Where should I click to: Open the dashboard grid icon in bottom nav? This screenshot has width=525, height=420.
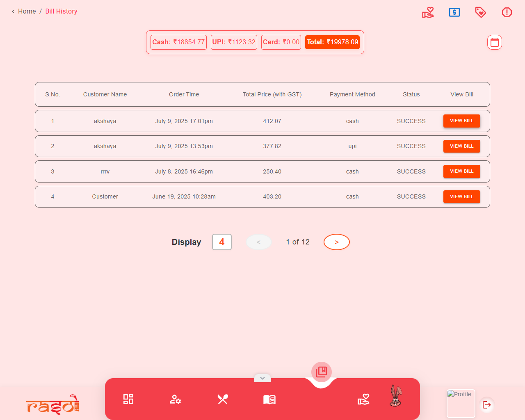point(128,399)
